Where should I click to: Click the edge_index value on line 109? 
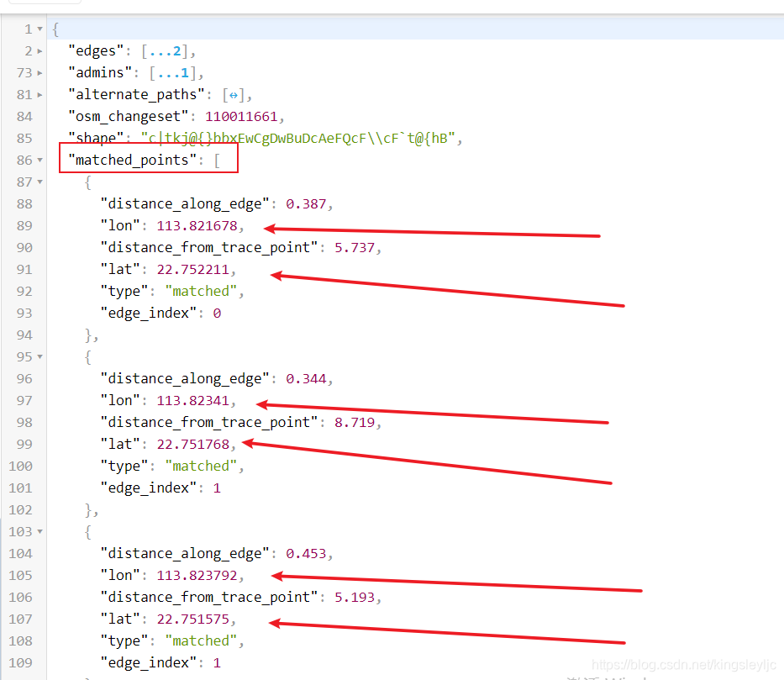point(217,663)
